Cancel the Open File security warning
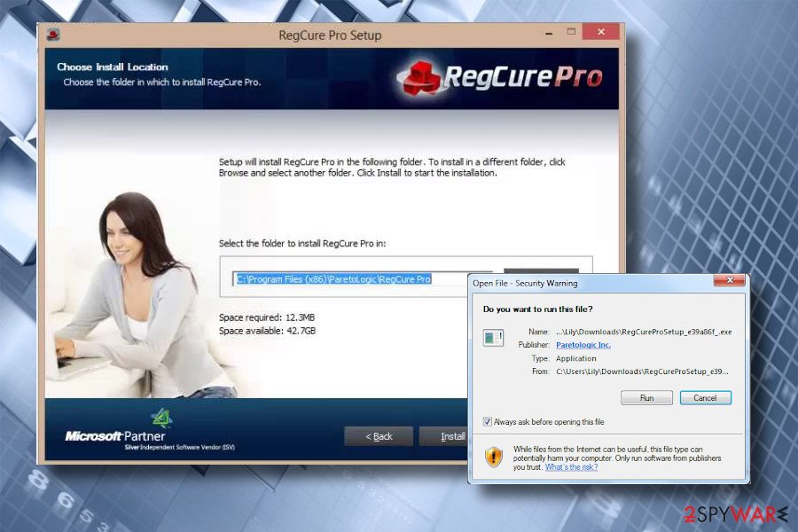This screenshot has width=798, height=532. click(x=706, y=397)
